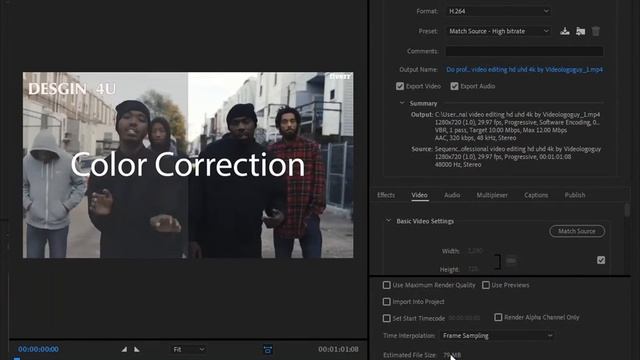Toggle Export Audio checkbox
Viewport: 640px width, 360px height.
(454, 86)
